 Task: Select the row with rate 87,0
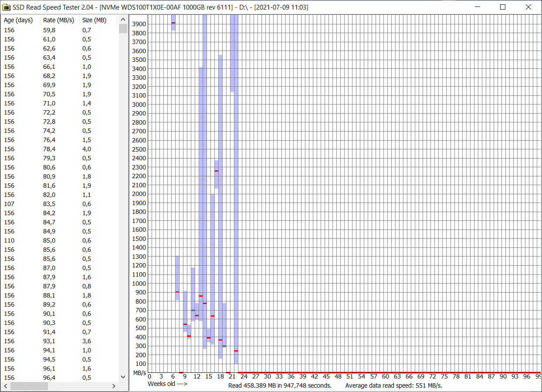(x=60, y=268)
